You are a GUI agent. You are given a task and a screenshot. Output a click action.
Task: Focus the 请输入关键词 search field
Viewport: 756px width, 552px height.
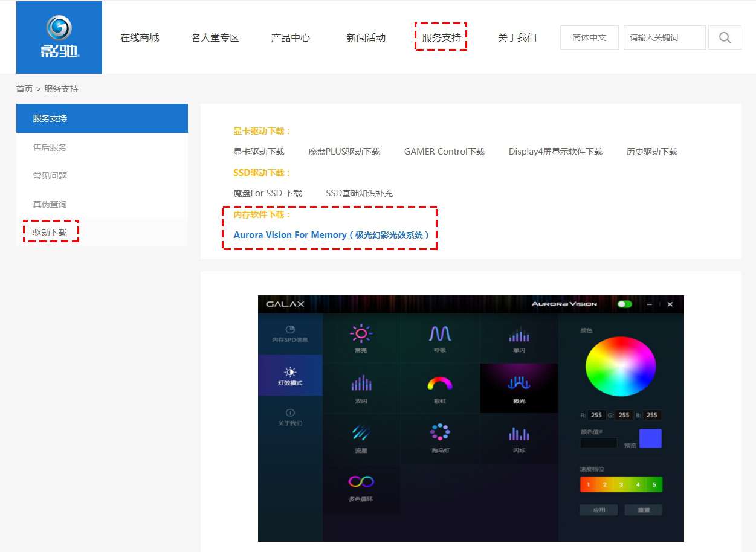(665, 37)
